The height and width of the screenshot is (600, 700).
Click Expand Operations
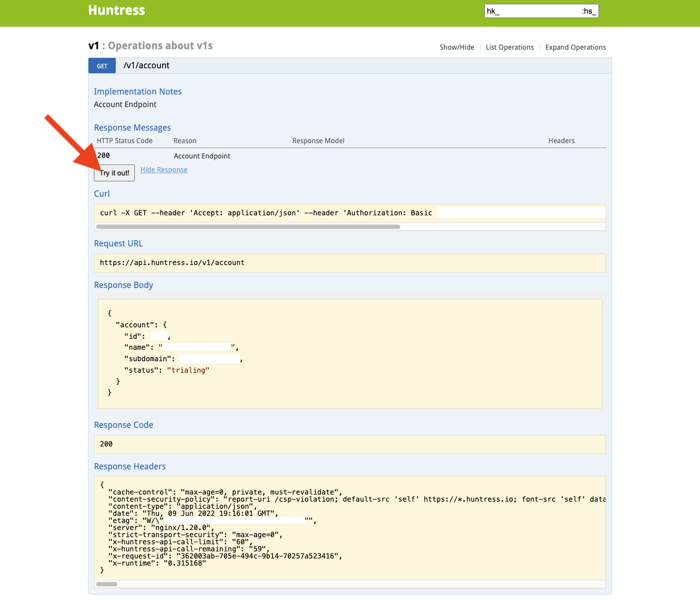(x=576, y=48)
